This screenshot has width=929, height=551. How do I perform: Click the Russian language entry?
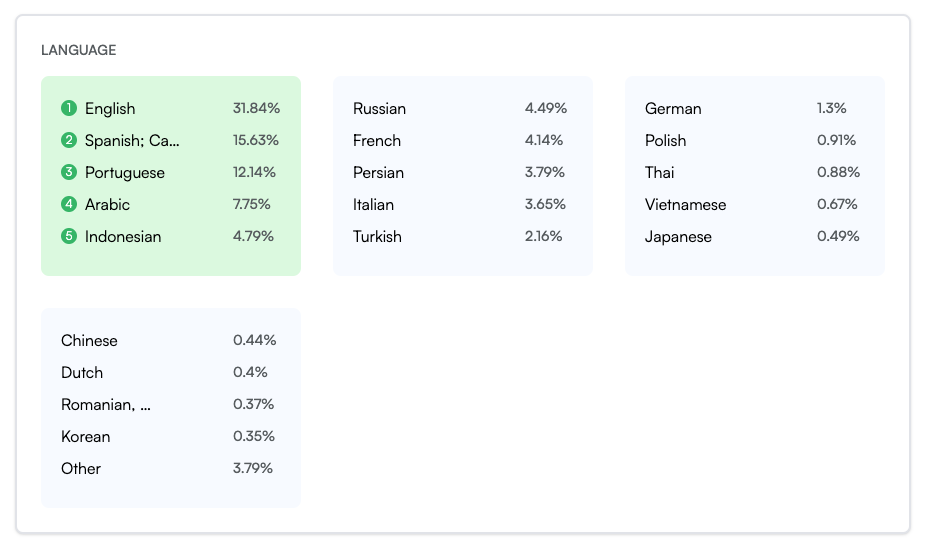(380, 108)
